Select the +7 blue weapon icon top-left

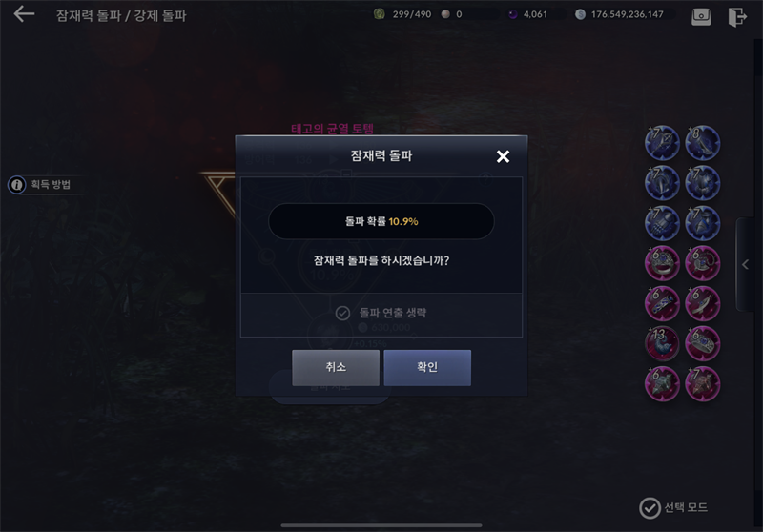coord(662,143)
